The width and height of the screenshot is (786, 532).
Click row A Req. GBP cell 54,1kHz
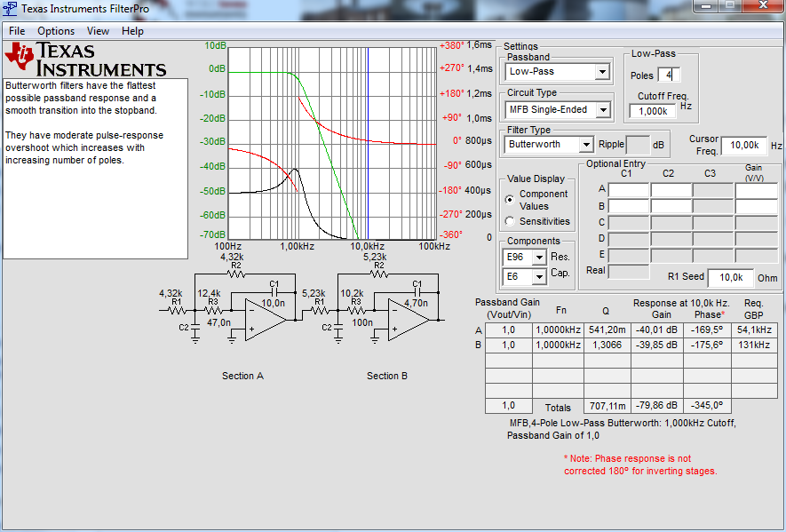pyautogui.click(x=754, y=330)
